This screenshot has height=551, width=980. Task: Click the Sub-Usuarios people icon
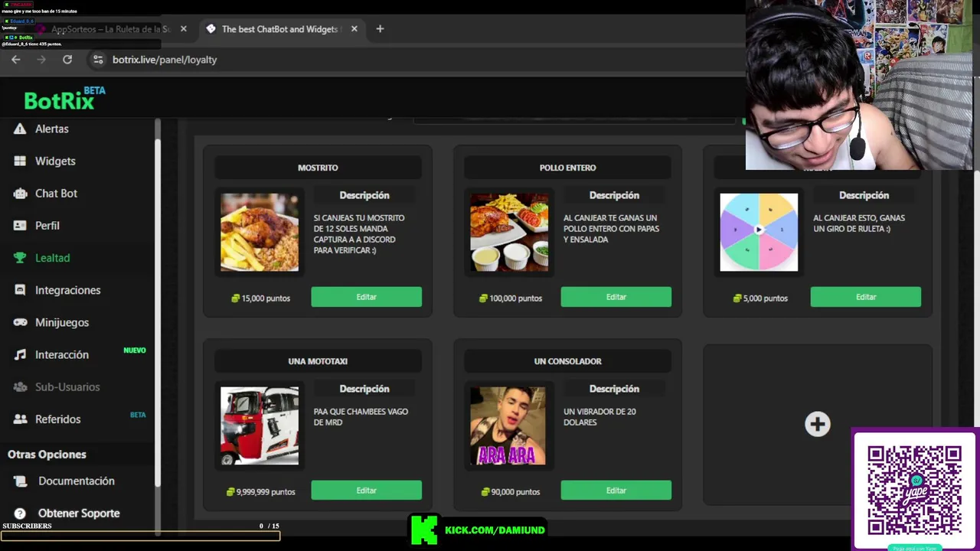coord(20,386)
